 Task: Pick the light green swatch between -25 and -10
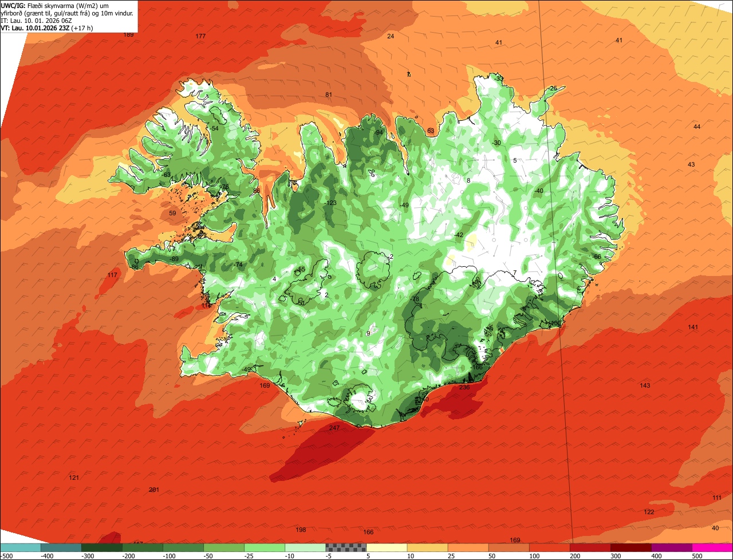(x=265, y=547)
